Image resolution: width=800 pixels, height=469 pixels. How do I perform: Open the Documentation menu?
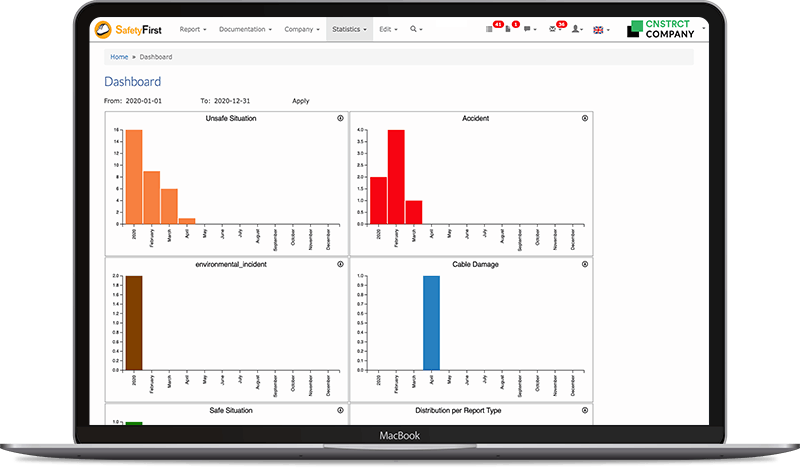(245, 29)
